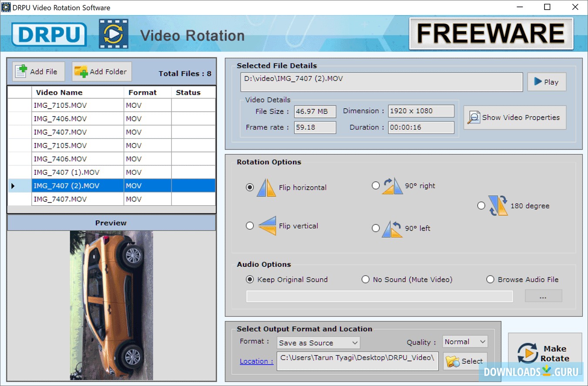Click the Add Folder icon
The width and height of the screenshot is (588, 386).
81,71
